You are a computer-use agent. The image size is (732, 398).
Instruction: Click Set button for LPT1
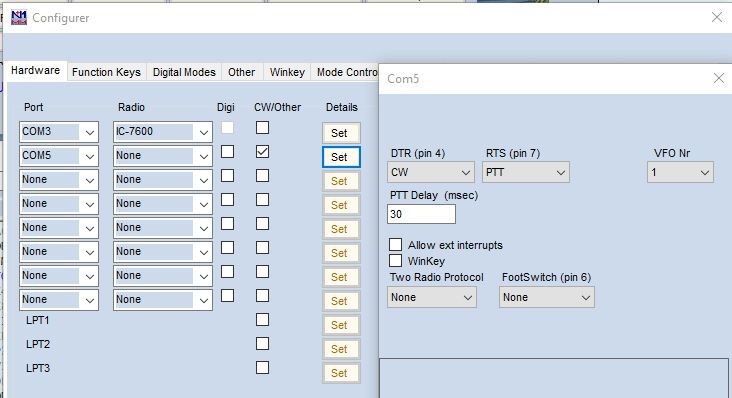click(341, 325)
